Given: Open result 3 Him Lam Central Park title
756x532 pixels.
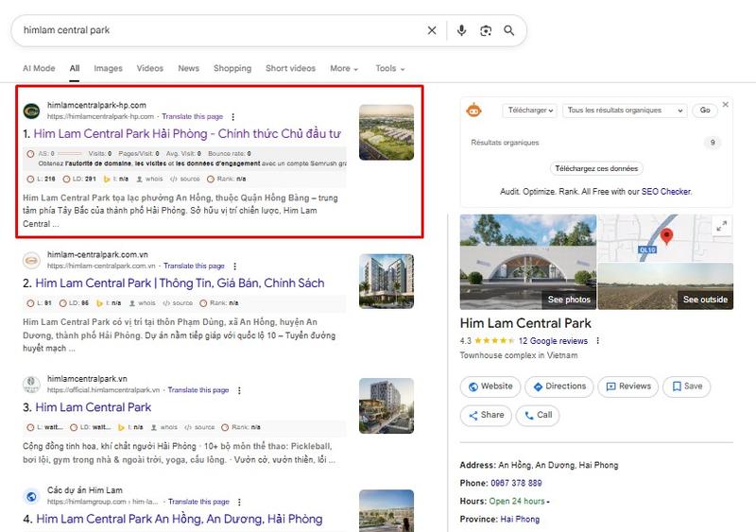Looking at the screenshot, I should [93, 407].
